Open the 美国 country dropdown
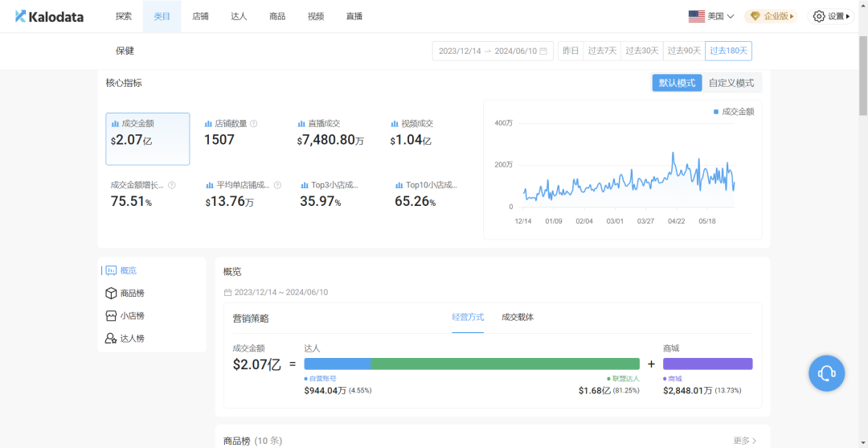Viewport: 868px width, 448px height. (x=712, y=16)
